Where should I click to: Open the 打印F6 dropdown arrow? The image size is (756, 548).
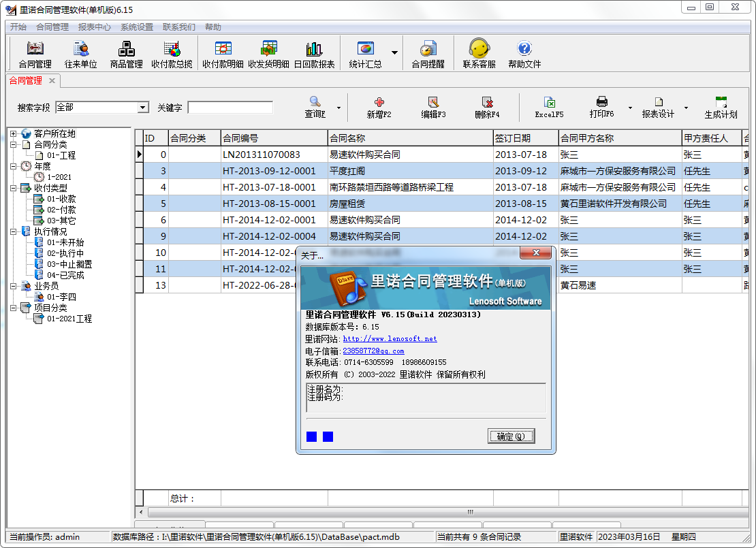(x=630, y=108)
